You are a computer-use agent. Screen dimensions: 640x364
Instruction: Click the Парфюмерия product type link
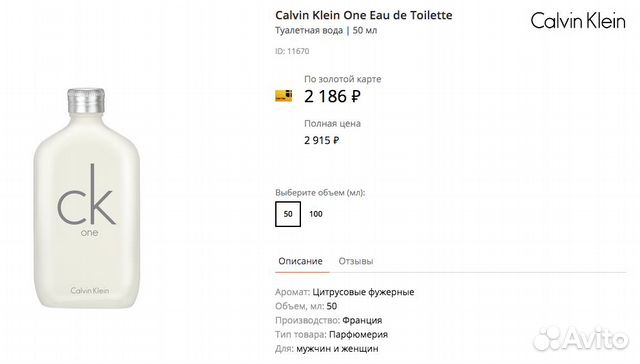coord(358,335)
